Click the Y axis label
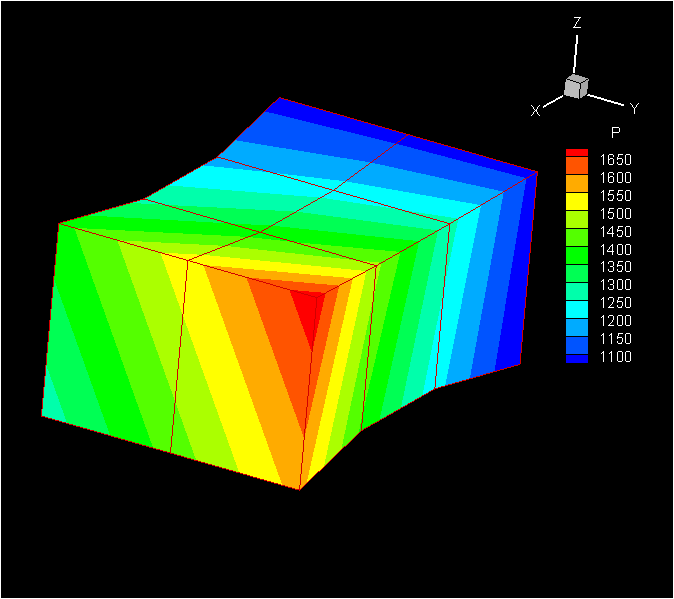 [634, 109]
